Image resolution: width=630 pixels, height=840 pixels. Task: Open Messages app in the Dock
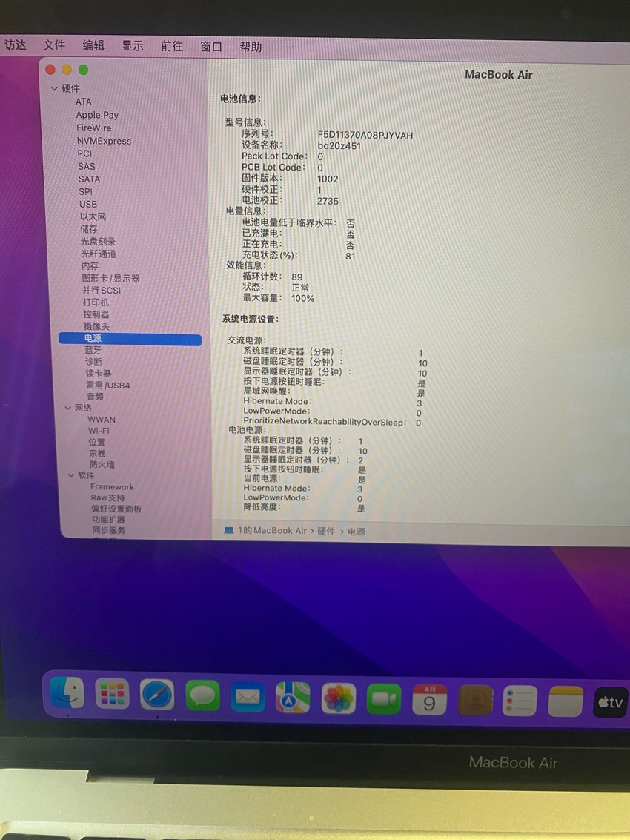[202, 696]
